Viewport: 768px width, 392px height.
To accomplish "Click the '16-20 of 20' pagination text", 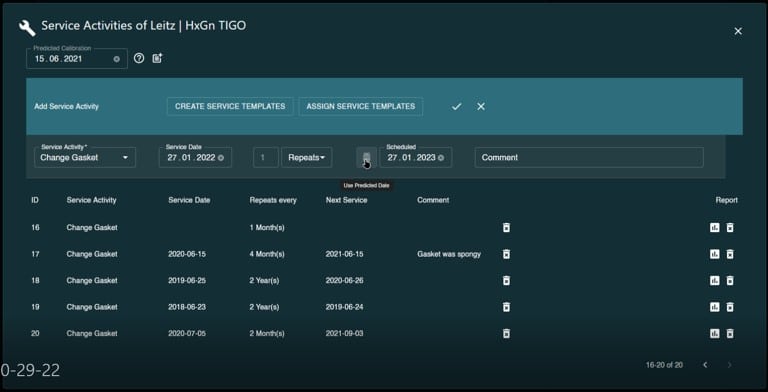I will [664, 365].
